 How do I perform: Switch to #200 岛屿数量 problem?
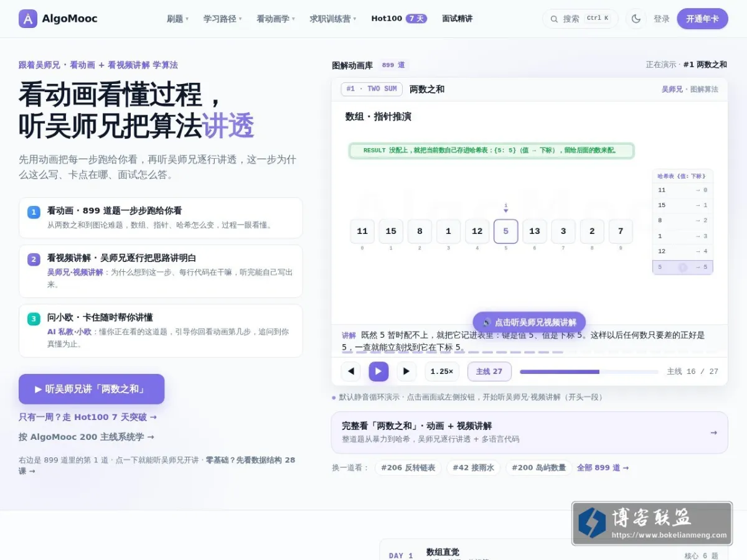(538, 468)
